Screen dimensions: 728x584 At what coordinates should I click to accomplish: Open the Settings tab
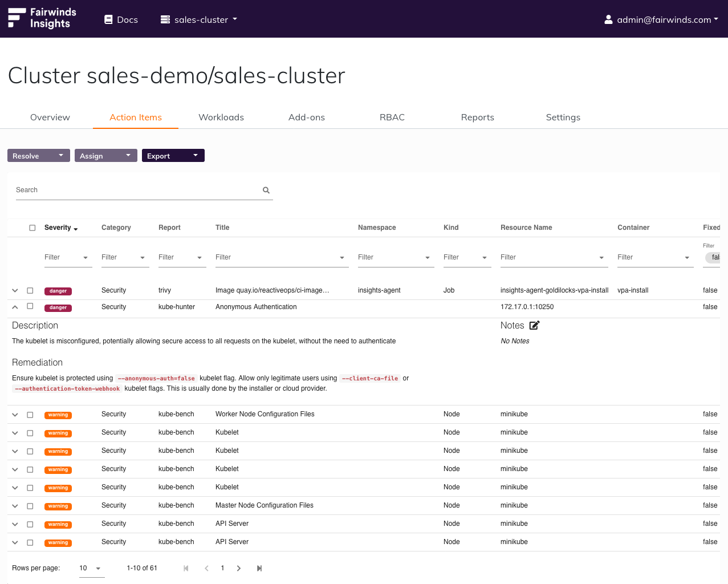pos(563,117)
